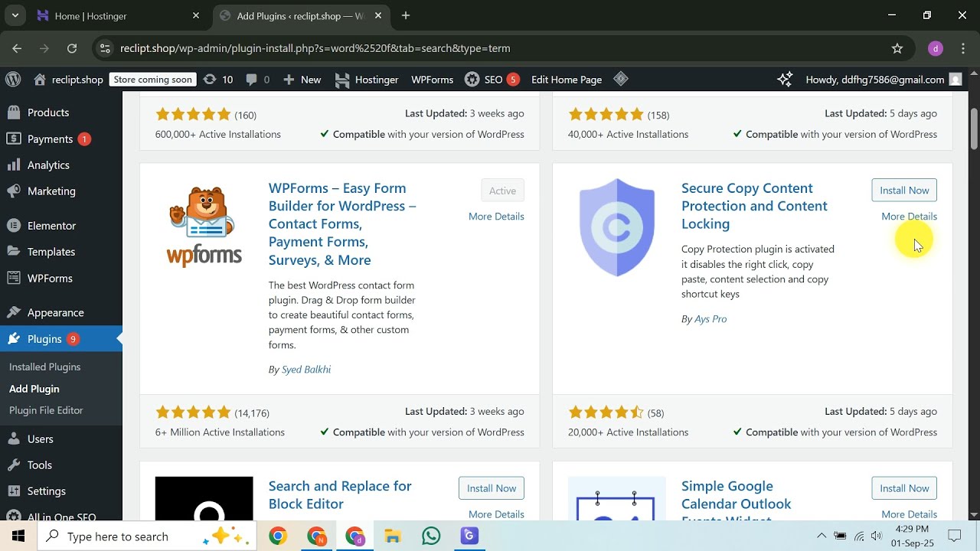
Task: Open Store coming soon badge
Action: pos(153,80)
